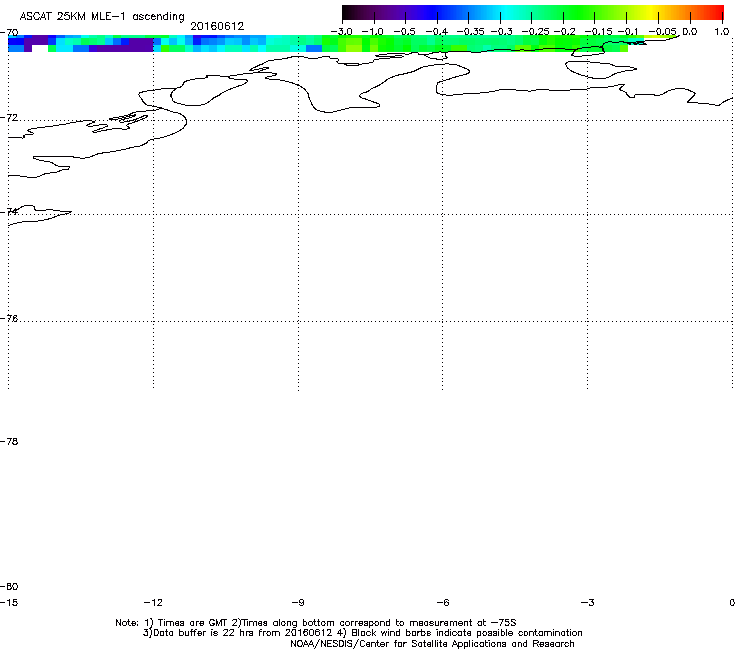Click the colorbar label -0.4
This screenshot has width=740, height=650.
436,32
